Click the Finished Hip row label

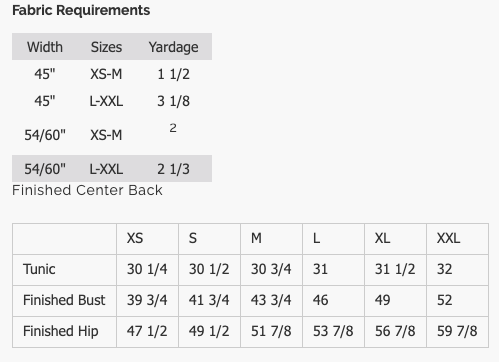coord(61,331)
